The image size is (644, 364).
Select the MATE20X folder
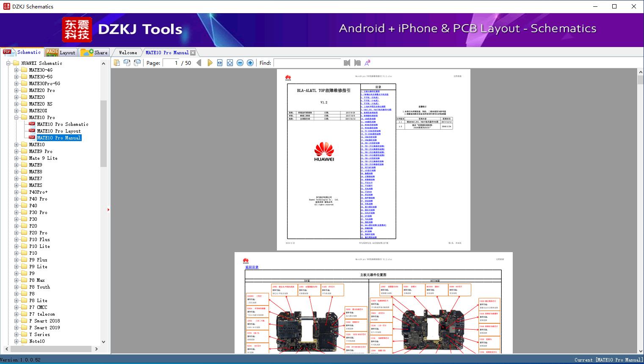38,111
